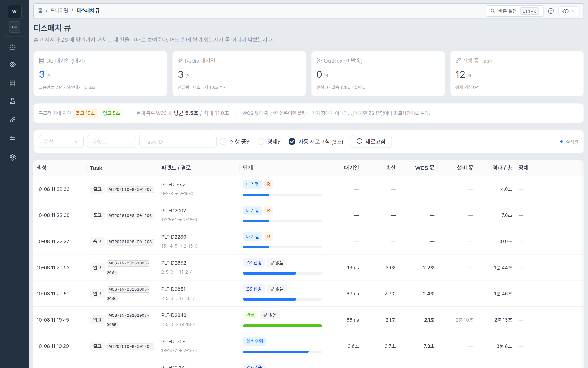Click task tag WT20261008-001207
This screenshot has width=588, height=368.
coord(130,189)
